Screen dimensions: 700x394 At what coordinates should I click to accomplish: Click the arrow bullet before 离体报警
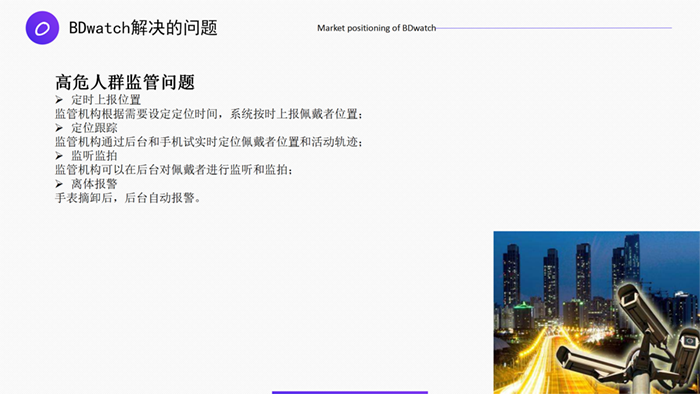pos(59,184)
